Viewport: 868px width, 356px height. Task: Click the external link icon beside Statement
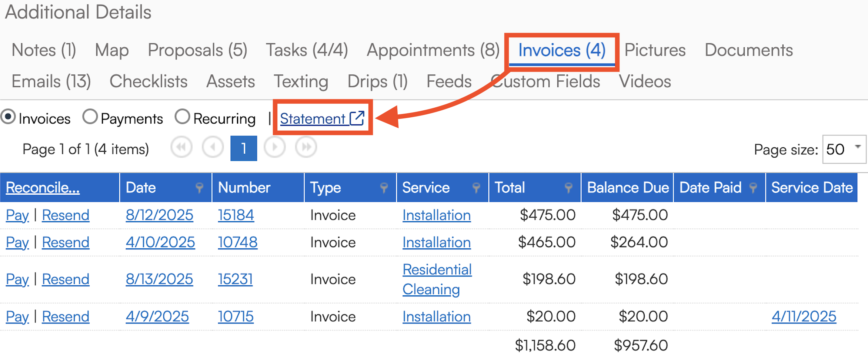click(x=357, y=118)
